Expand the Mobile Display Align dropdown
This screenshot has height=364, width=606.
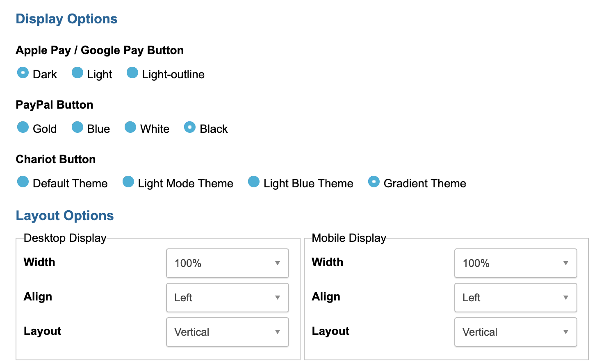tap(515, 298)
